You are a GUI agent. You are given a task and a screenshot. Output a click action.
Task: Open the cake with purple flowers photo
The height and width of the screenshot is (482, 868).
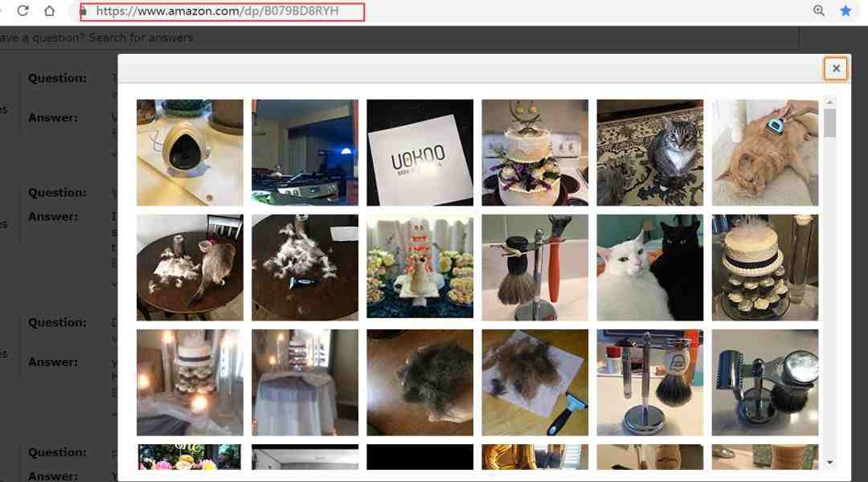tap(535, 153)
